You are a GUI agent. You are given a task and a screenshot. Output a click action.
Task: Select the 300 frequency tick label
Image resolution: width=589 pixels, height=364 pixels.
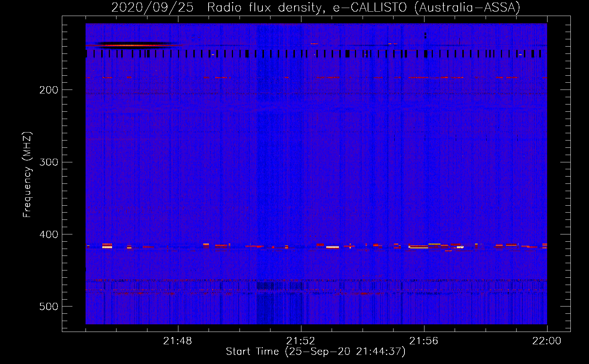click(49, 162)
